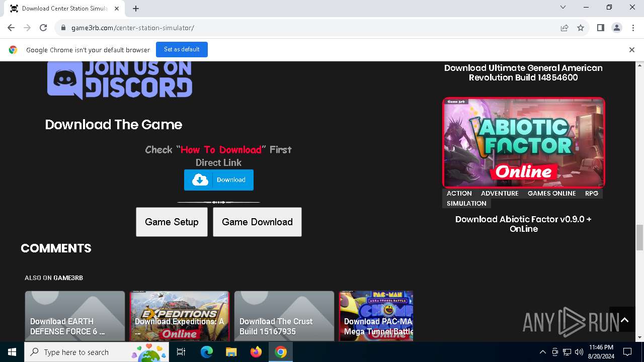Open the Join Us On Discord banner

[x=120, y=80]
